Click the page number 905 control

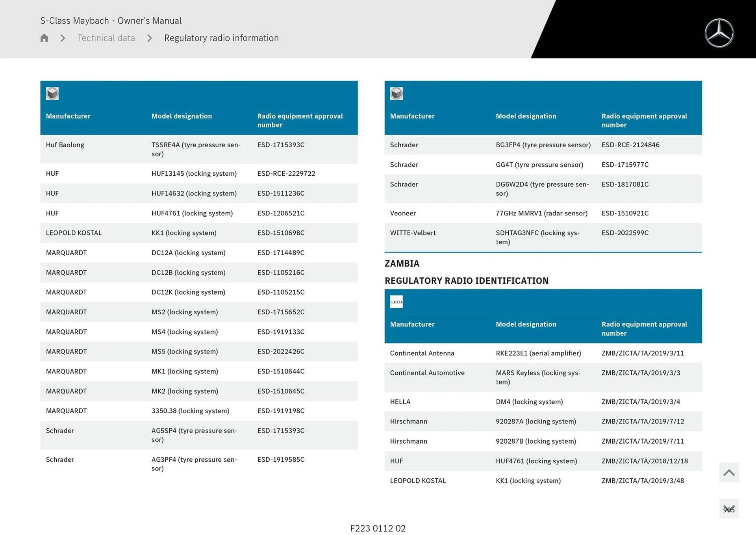tap(730, 509)
